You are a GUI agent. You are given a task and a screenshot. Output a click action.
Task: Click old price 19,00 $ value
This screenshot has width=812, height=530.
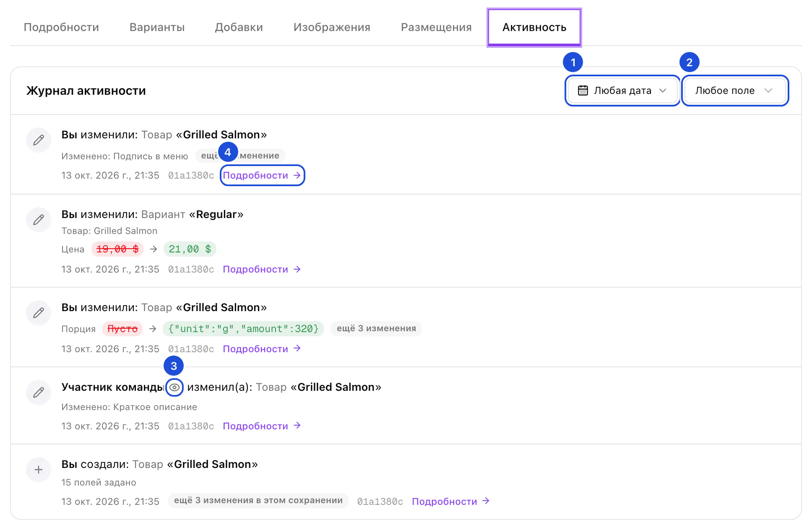117,249
